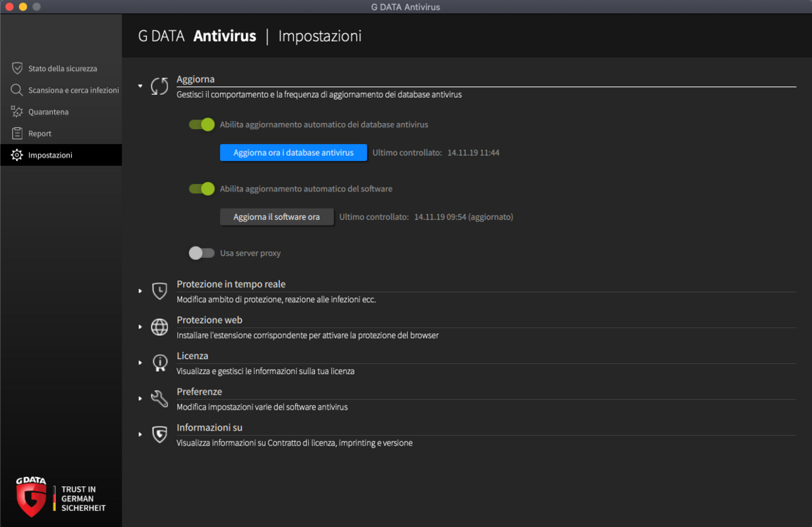This screenshot has width=812, height=527.
Task: Click the Scansiona magnifier icon in sidebar
Action: tap(17, 90)
